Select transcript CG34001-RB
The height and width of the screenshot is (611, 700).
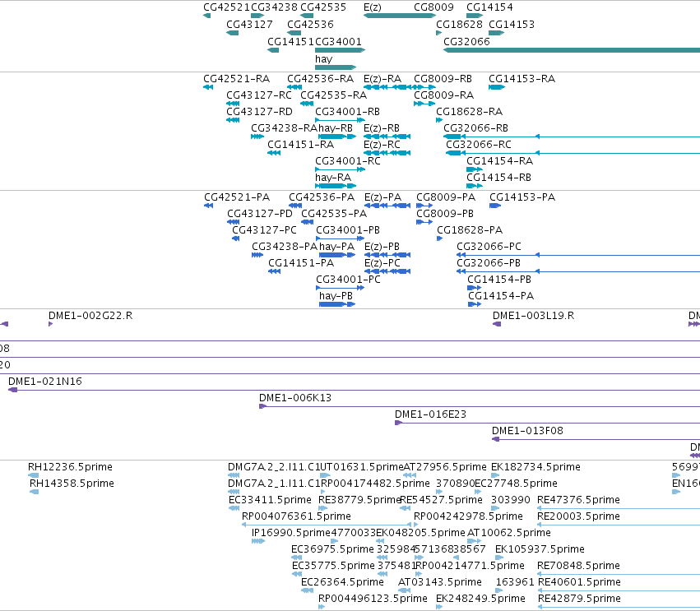tap(347, 112)
